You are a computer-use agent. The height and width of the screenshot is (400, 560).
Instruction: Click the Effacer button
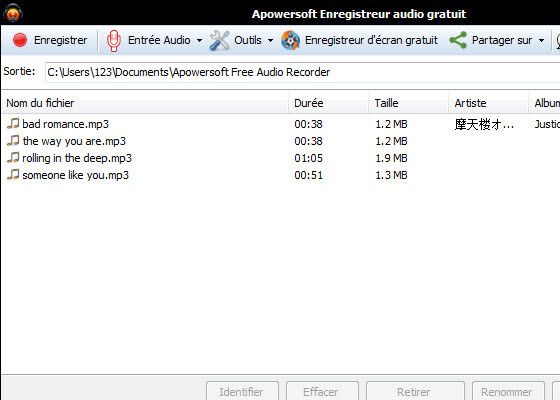[322, 391]
